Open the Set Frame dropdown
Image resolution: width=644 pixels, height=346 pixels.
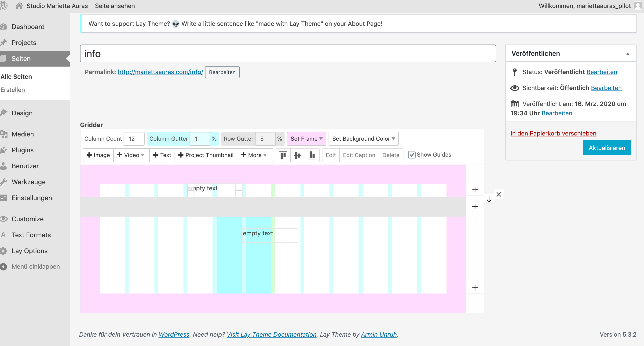pyautogui.click(x=306, y=139)
